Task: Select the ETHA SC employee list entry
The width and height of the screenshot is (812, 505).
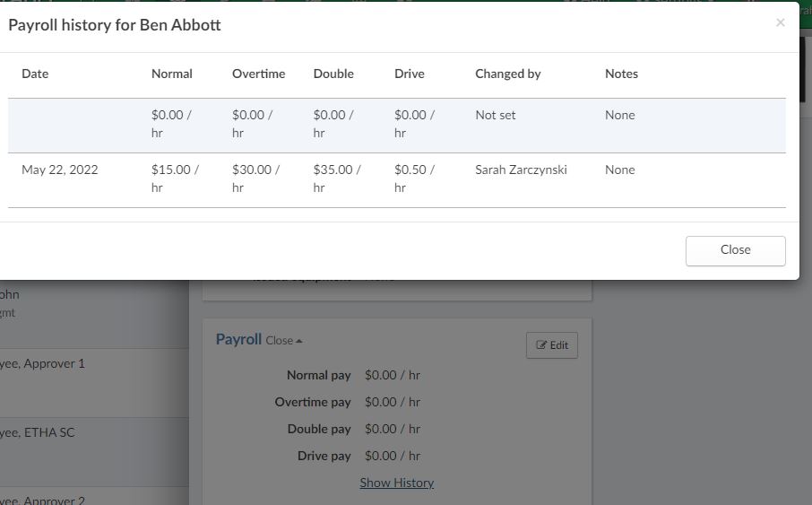Action: coord(40,432)
